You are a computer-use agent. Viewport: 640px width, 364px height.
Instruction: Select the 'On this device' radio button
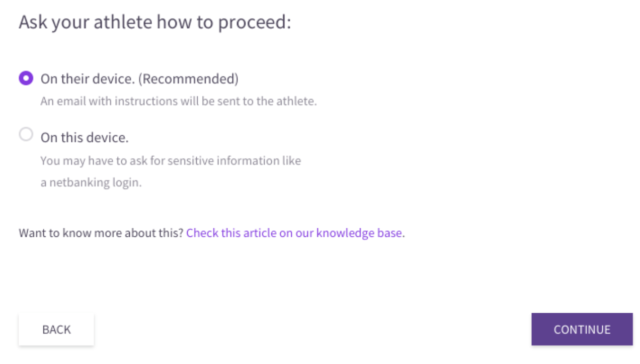pos(26,134)
